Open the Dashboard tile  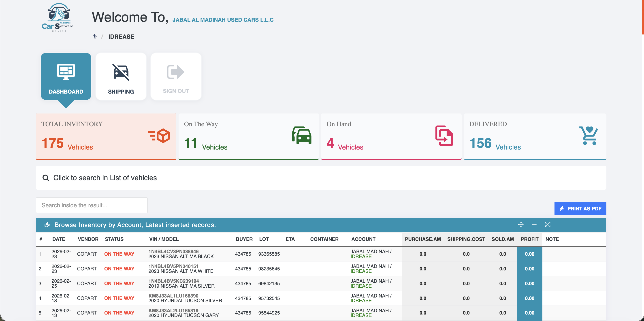point(66,76)
